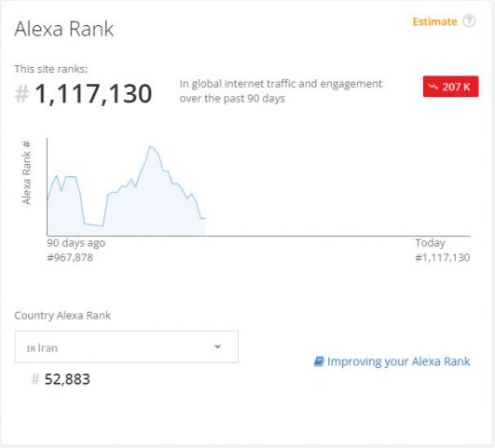
Task: Click the end point of the graph line
Action: tap(204, 218)
